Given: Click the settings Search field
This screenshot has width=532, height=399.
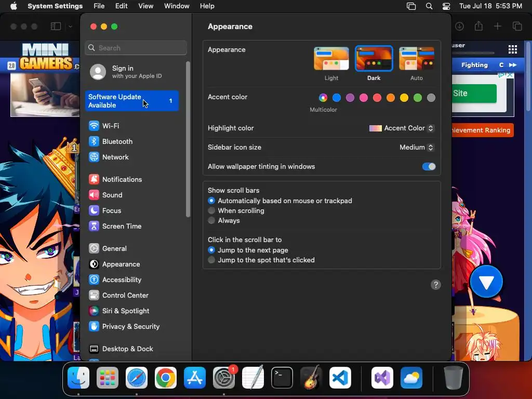Looking at the screenshot, I should (x=136, y=48).
